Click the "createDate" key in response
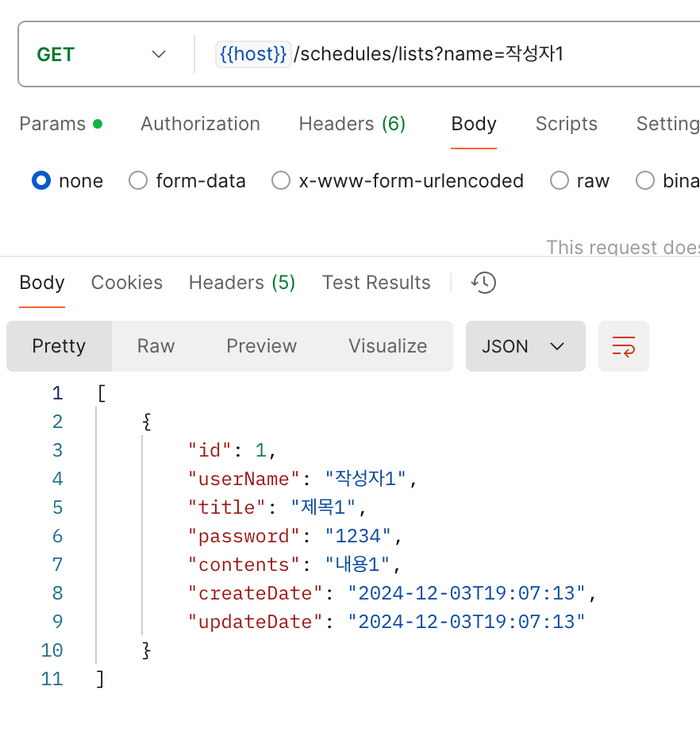The width and height of the screenshot is (700, 740). point(255,594)
